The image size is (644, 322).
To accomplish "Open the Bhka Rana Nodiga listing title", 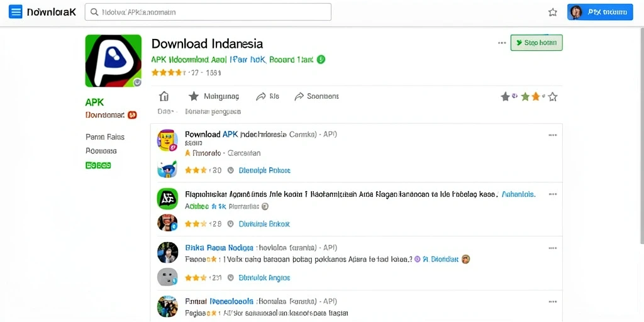I will coord(219,248).
